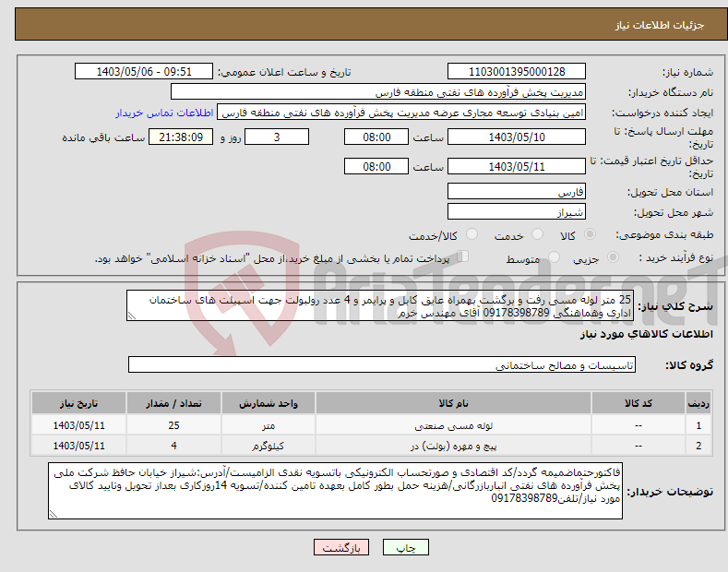The width and height of the screenshot is (728, 572).
Task: Click the بازگشت (back) button
Action: click(341, 547)
